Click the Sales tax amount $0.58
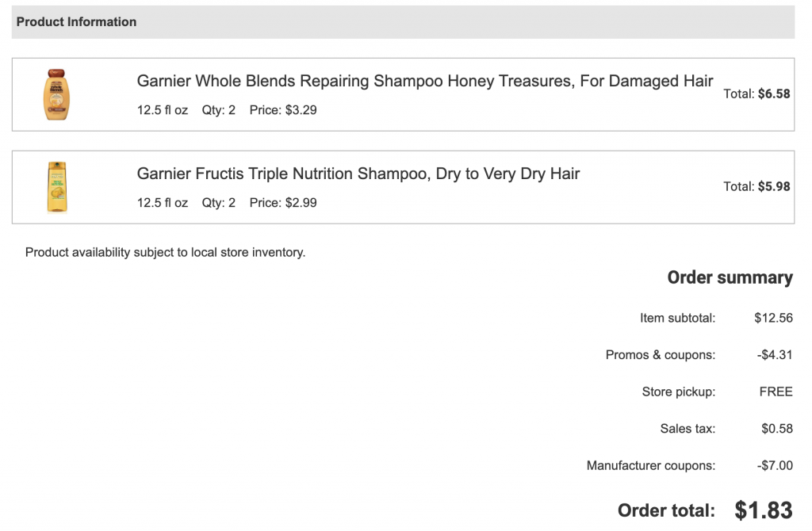The width and height of the screenshot is (812, 531). pyautogui.click(x=776, y=429)
